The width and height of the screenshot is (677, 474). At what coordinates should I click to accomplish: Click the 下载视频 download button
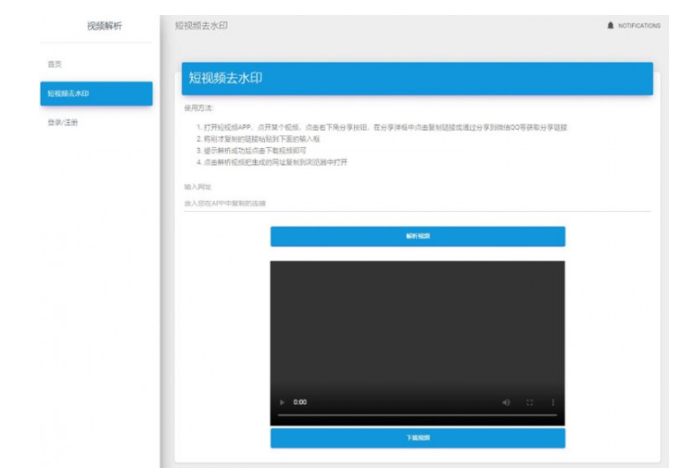pos(417,438)
